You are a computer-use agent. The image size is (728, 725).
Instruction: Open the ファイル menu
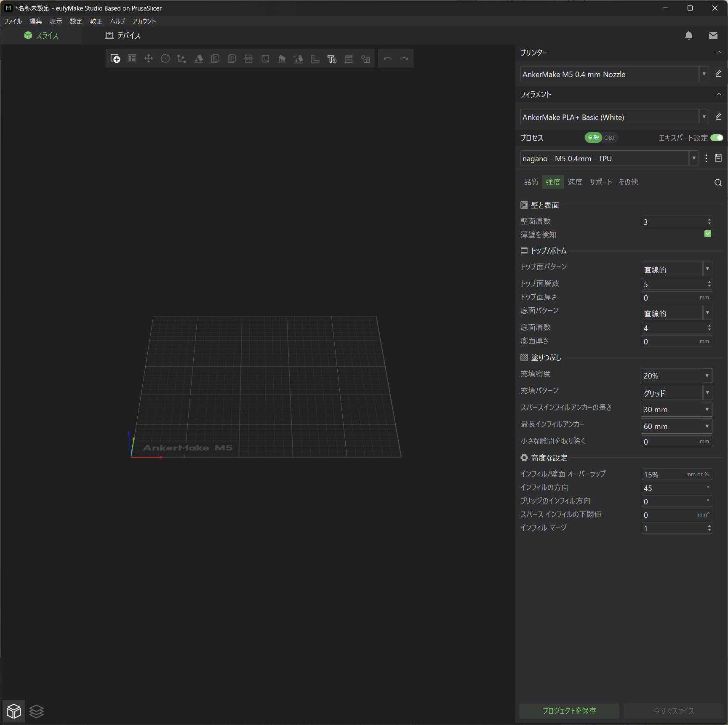pyautogui.click(x=13, y=21)
